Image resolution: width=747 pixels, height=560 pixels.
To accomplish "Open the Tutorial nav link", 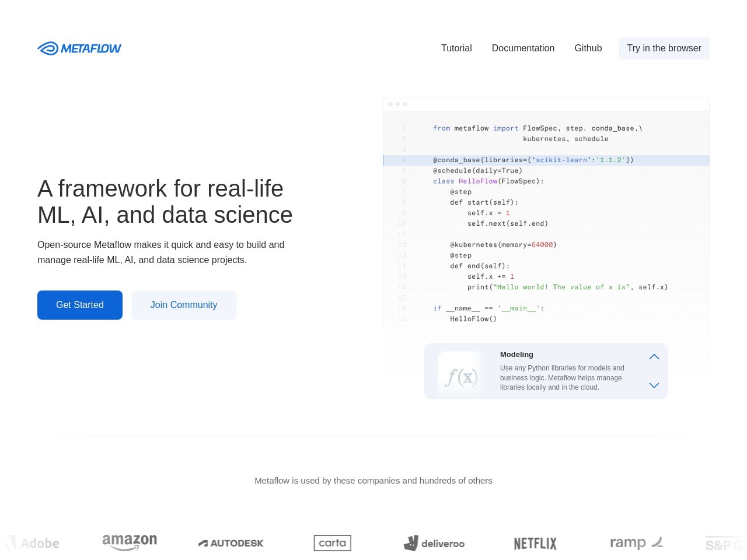I will 456,48.
